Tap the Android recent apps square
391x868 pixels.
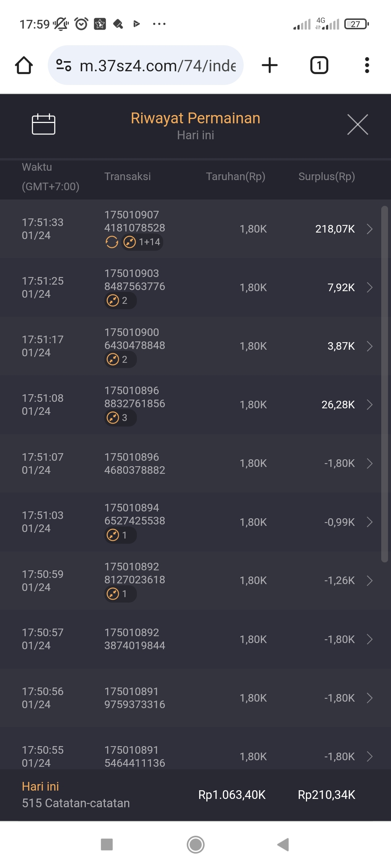click(107, 844)
